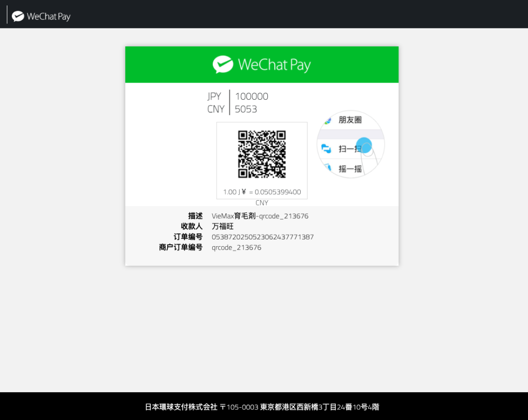Click the 朋友圈 text in illustration
Image resolution: width=528 pixels, height=420 pixels.
click(350, 120)
